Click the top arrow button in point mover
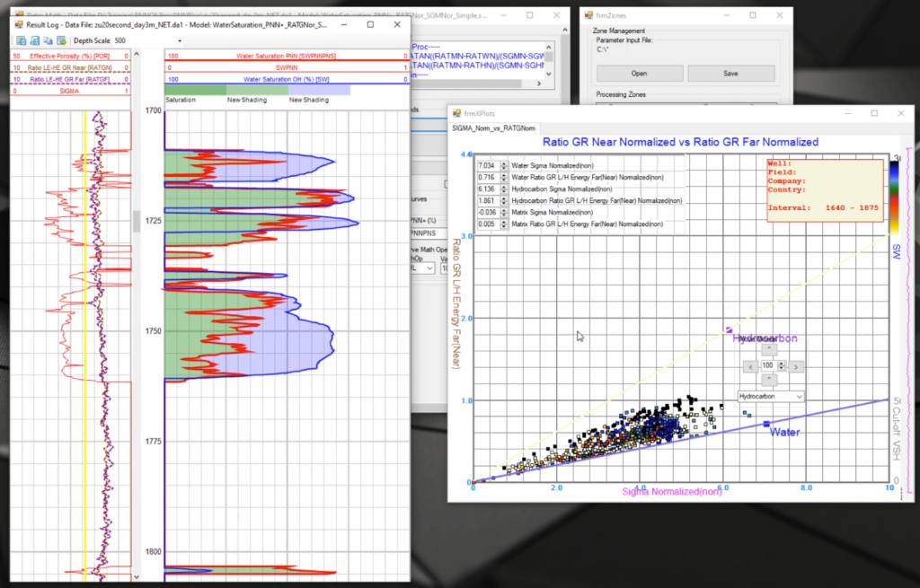This screenshot has height=588, width=920. [769, 349]
